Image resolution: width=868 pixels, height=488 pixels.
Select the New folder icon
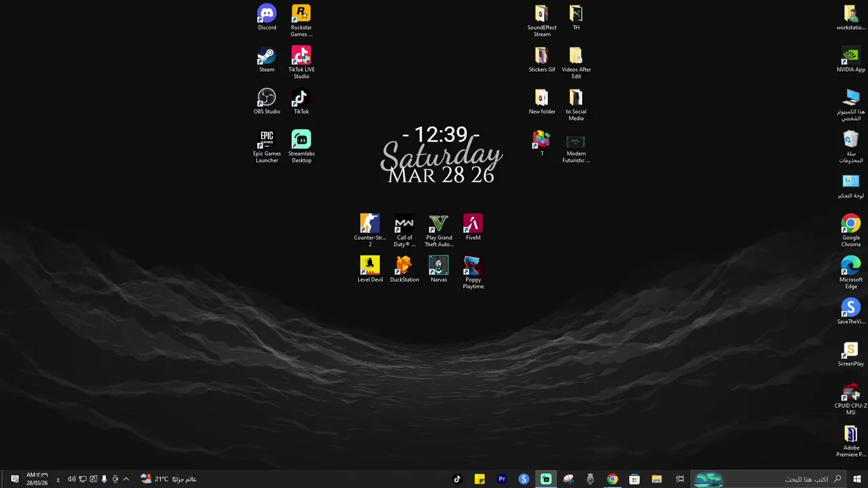[542, 102]
